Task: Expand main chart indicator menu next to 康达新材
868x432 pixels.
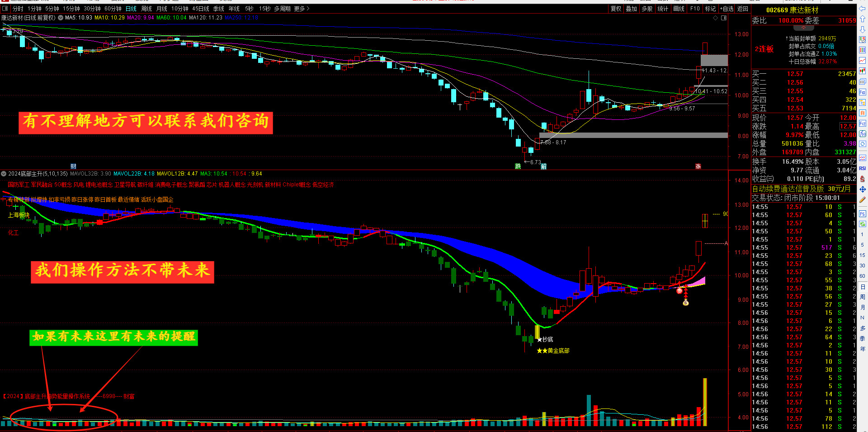Action: click(x=61, y=18)
